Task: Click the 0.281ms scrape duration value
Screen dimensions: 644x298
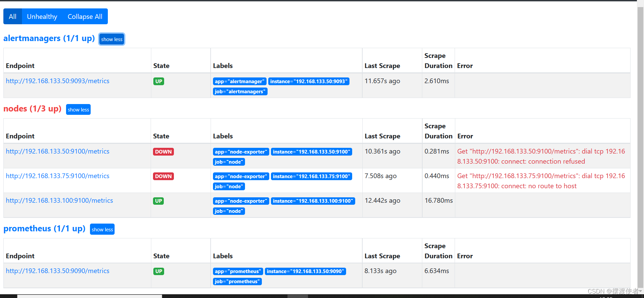Action: click(437, 152)
